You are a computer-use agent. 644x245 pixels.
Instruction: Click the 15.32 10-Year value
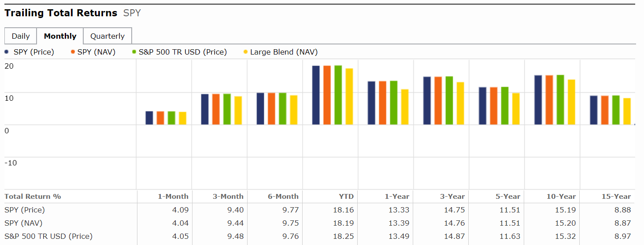[566, 236]
